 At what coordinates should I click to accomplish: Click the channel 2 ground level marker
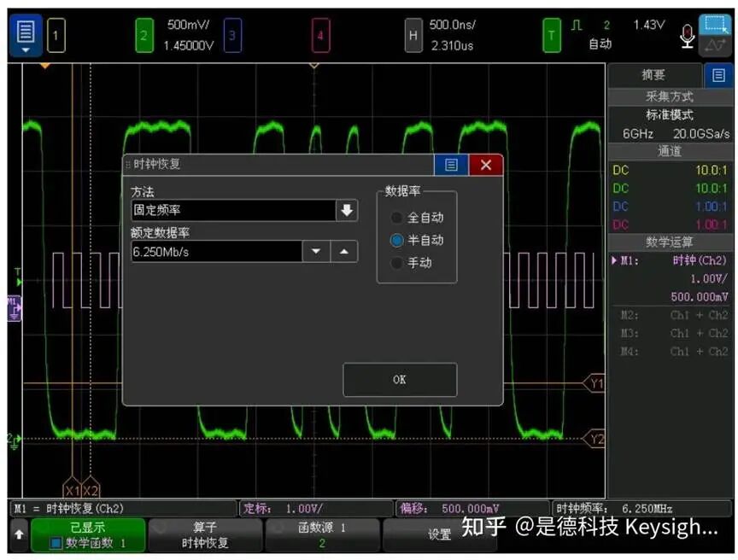point(15,441)
